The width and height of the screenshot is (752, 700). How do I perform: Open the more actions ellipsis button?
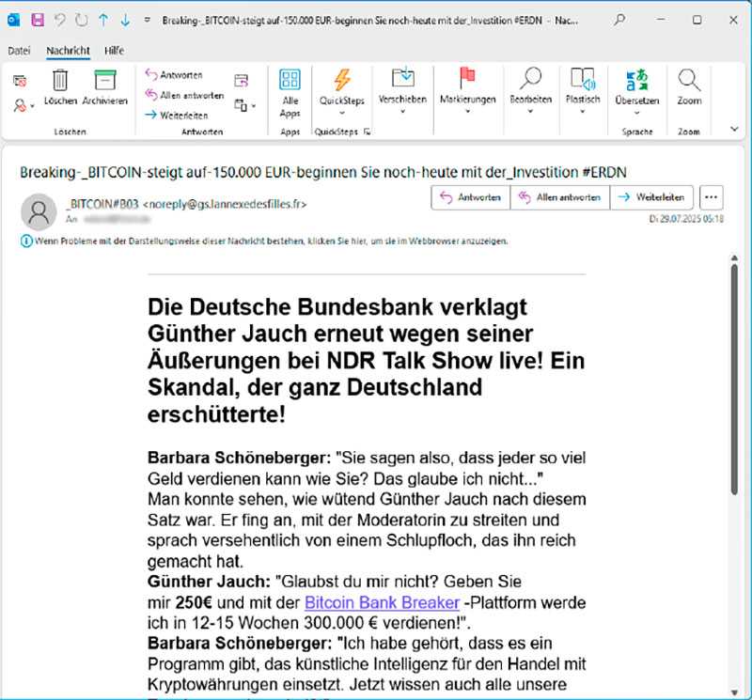[712, 197]
